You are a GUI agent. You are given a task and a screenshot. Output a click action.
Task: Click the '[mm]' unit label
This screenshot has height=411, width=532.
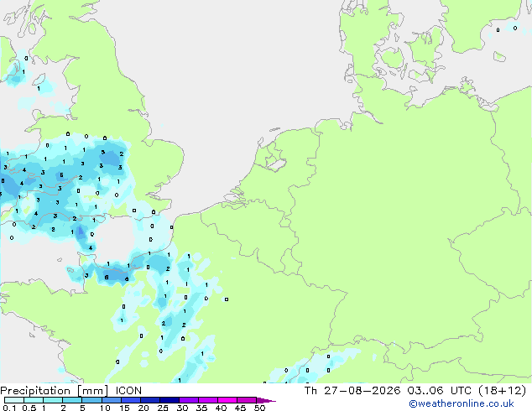[x=92, y=391]
